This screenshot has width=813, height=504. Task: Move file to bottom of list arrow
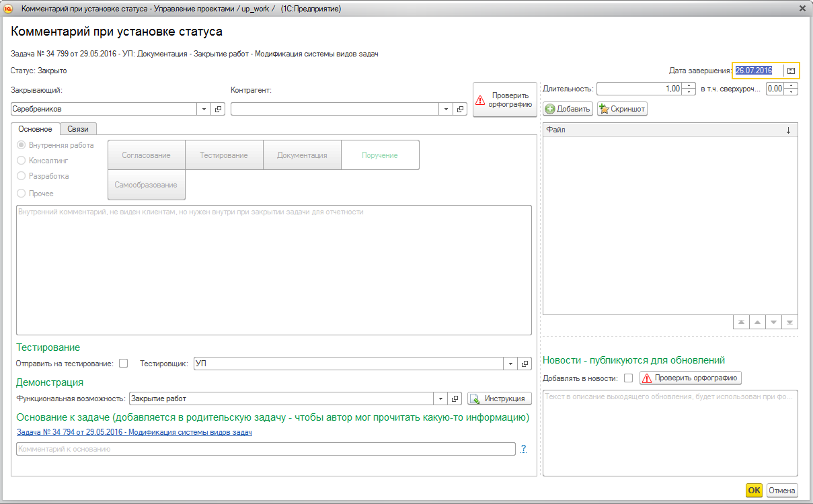click(790, 323)
